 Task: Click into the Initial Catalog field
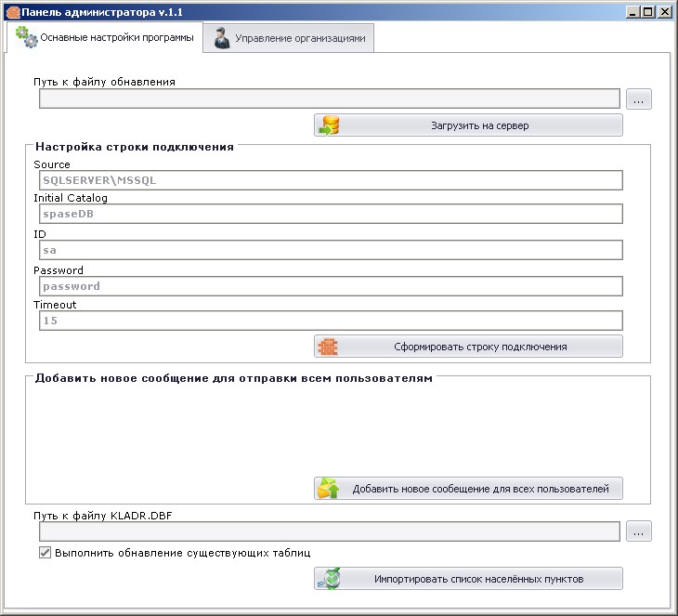click(330, 214)
